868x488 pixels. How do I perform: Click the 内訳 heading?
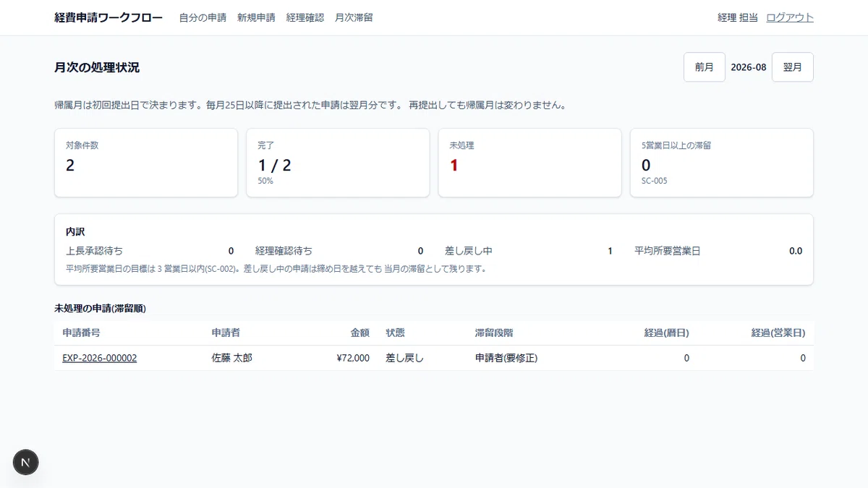[x=75, y=232]
